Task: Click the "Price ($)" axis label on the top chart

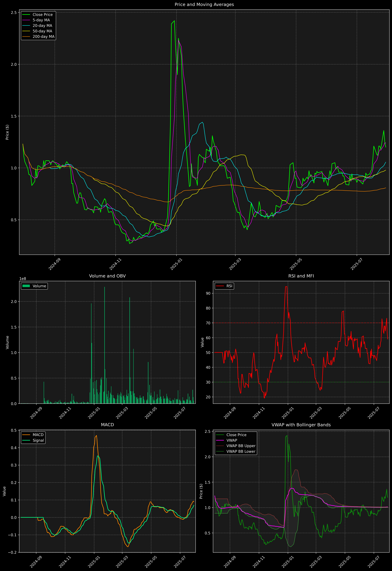Action: coord(7,132)
